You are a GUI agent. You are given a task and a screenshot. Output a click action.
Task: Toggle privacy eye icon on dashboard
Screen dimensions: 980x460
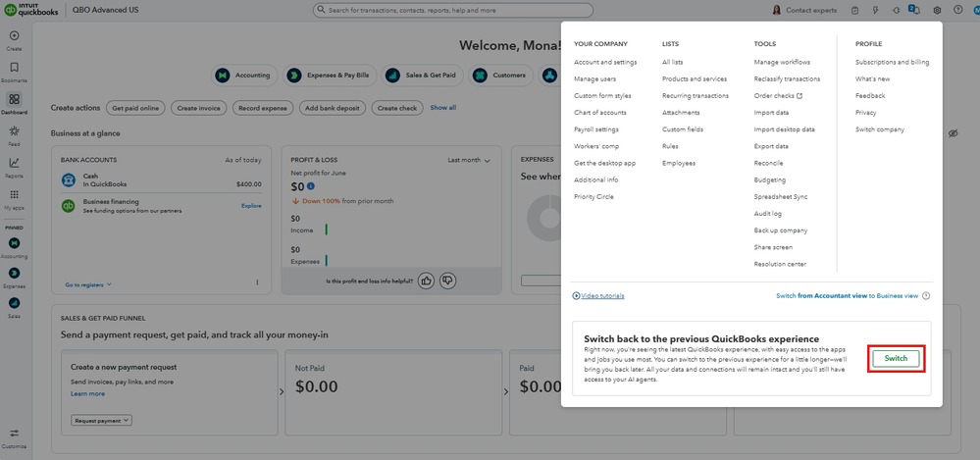(953, 133)
